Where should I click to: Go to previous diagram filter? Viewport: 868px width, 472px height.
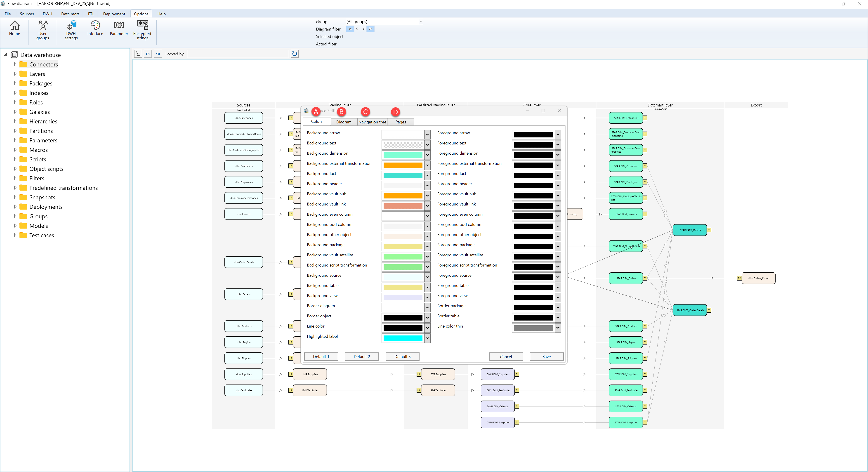(x=357, y=29)
